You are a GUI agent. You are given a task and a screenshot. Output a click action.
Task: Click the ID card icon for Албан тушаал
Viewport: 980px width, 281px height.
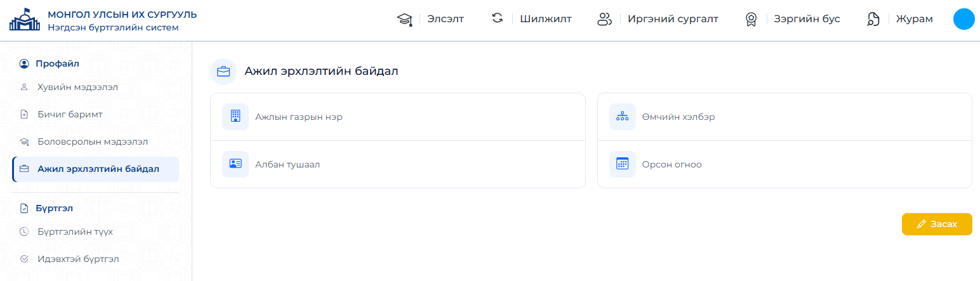pos(235,164)
